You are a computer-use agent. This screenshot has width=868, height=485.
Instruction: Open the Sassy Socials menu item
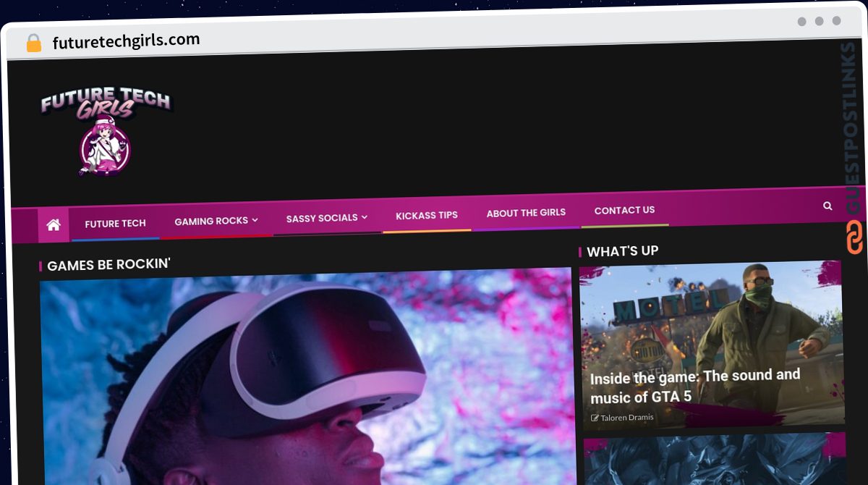322,218
